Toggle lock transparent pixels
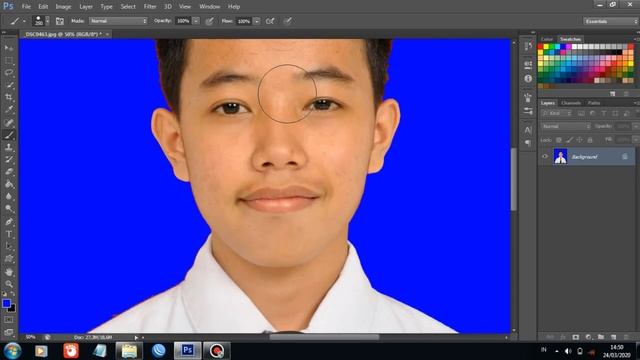The image size is (640, 360). [x=559, y=140]
